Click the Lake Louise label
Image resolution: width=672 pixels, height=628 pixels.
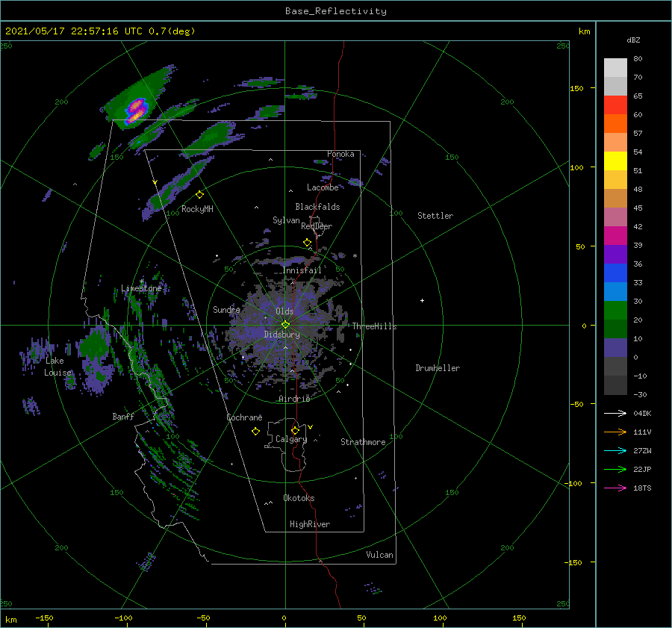point(57,367)
